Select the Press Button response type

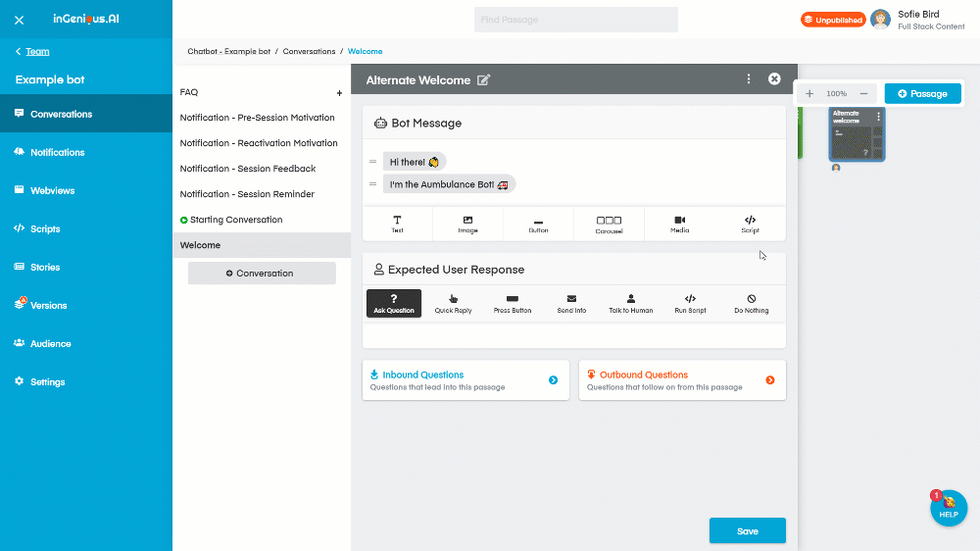tap(513, 303)
